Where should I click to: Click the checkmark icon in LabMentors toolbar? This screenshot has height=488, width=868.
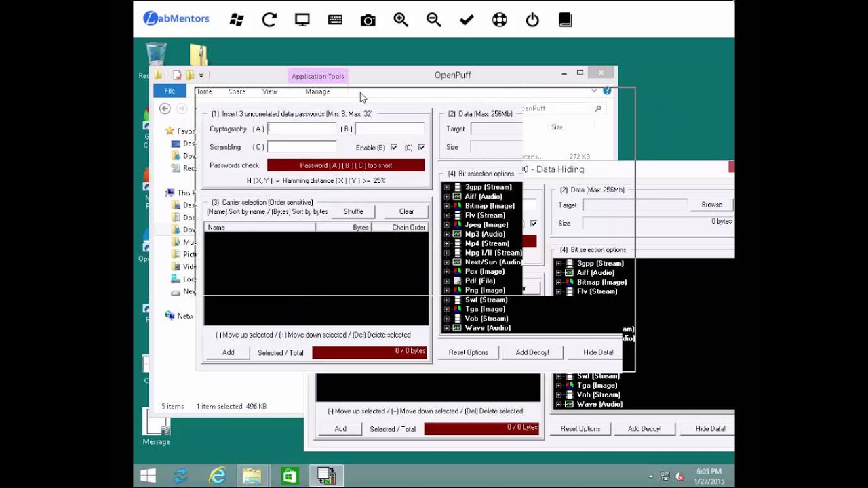pos(467,20)
